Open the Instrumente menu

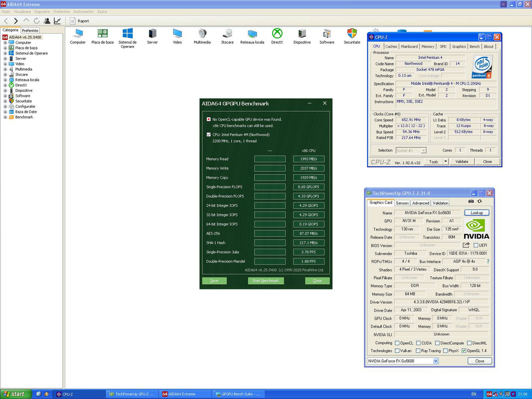pos(83,11)
